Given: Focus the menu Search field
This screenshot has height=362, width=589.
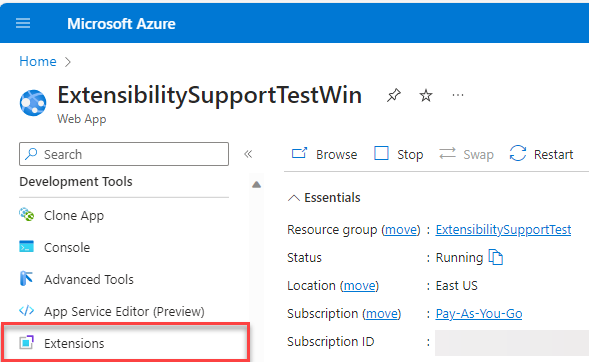Looking at the screenshot, I should click(124, 154).
